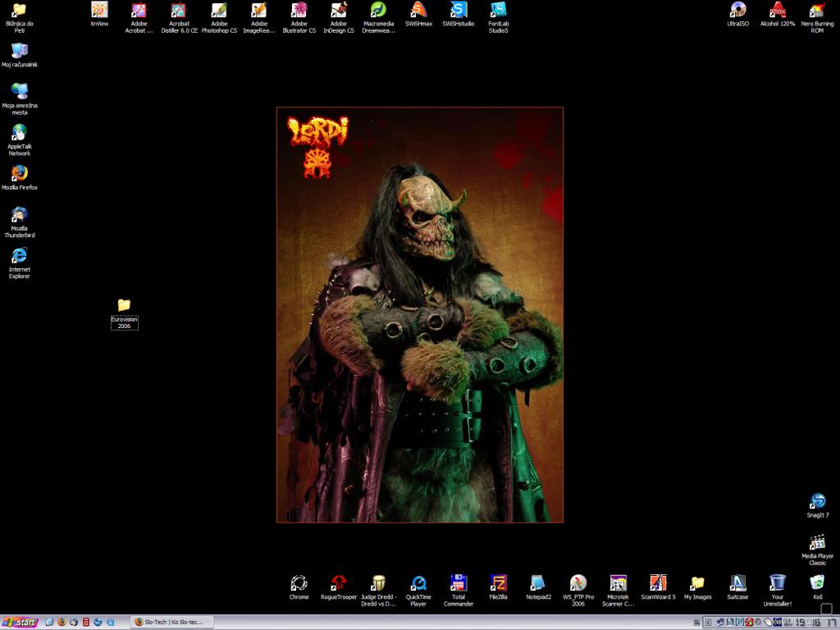Open the My Images folder

[697, 587]
